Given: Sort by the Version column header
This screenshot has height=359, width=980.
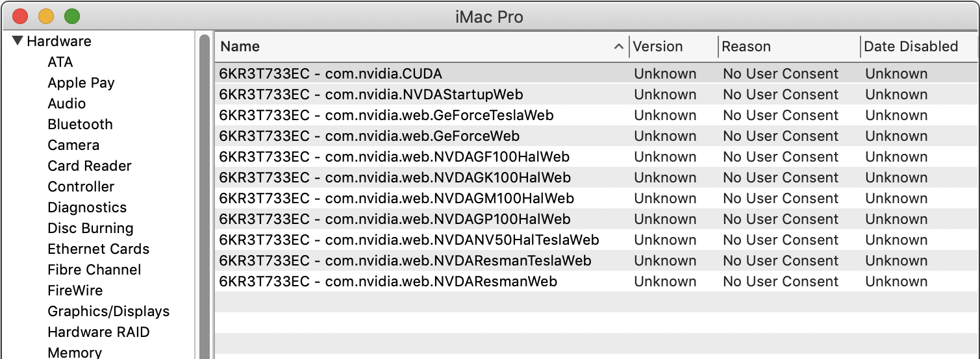Looking at the screenshot, I should (657, 46).
